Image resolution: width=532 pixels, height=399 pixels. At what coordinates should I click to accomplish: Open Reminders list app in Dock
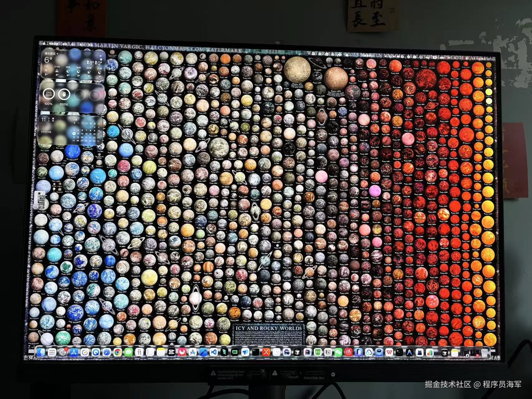click(150, 352)
